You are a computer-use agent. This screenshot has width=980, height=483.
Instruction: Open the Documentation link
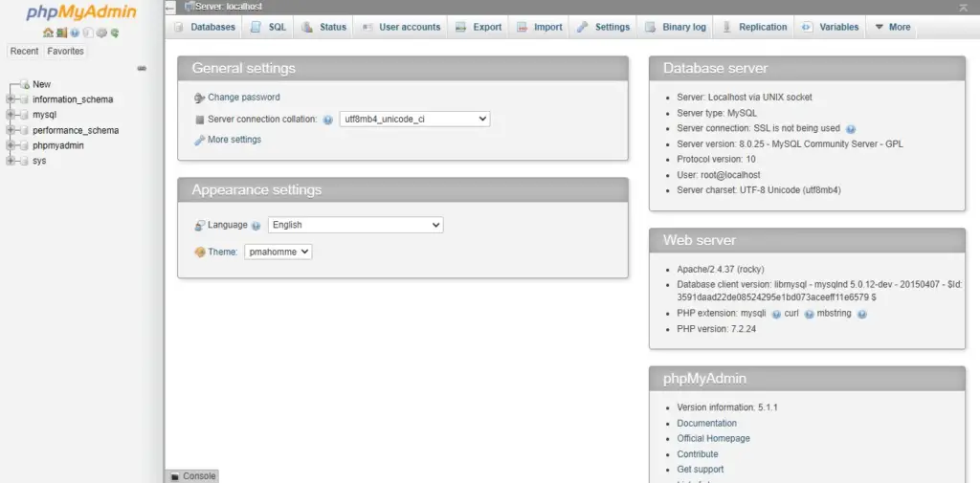pyautogui.click(x=707, y=423)
